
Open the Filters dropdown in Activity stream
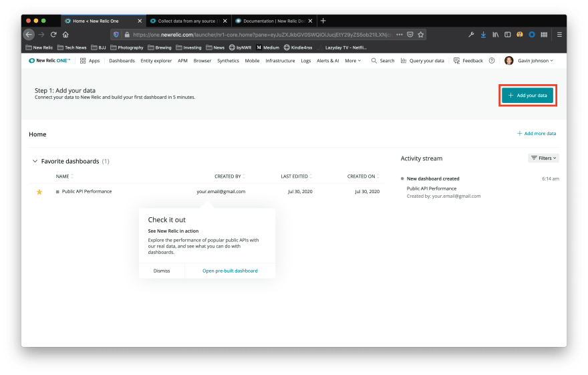click(x=543, y=158)
